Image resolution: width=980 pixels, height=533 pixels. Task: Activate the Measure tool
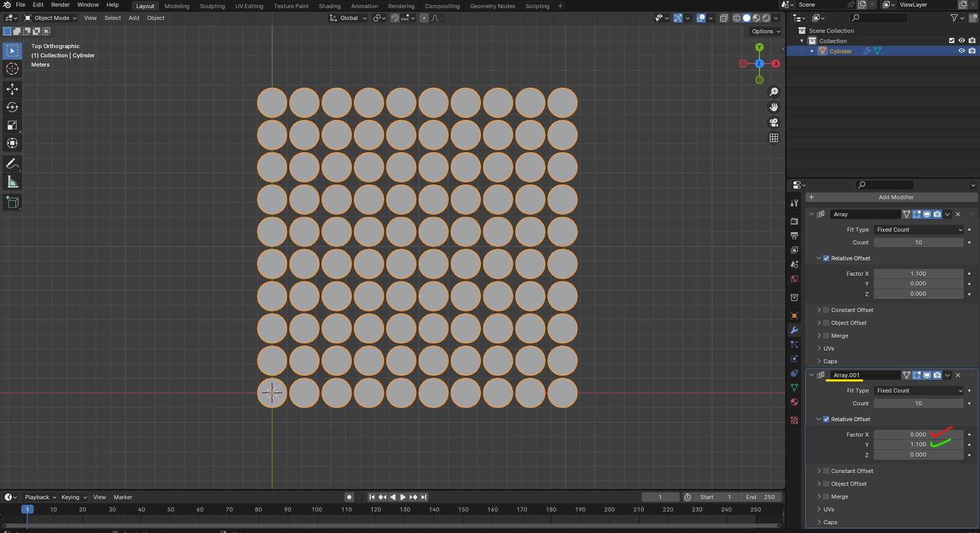coord(12,182)
